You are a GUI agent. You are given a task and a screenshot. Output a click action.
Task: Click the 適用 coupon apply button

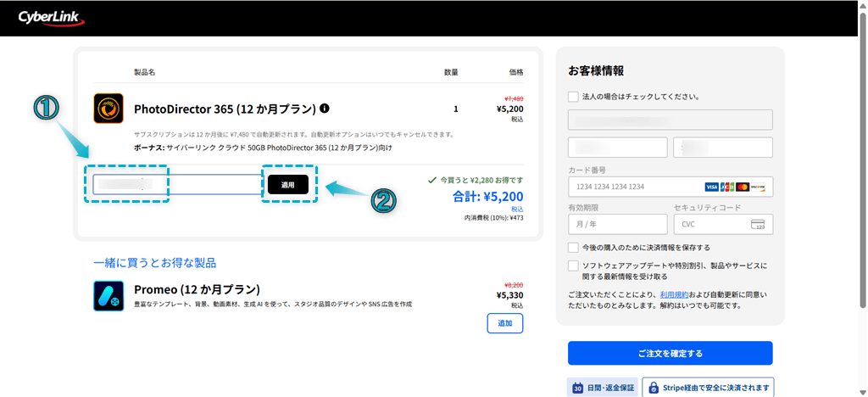click(288, 184)
